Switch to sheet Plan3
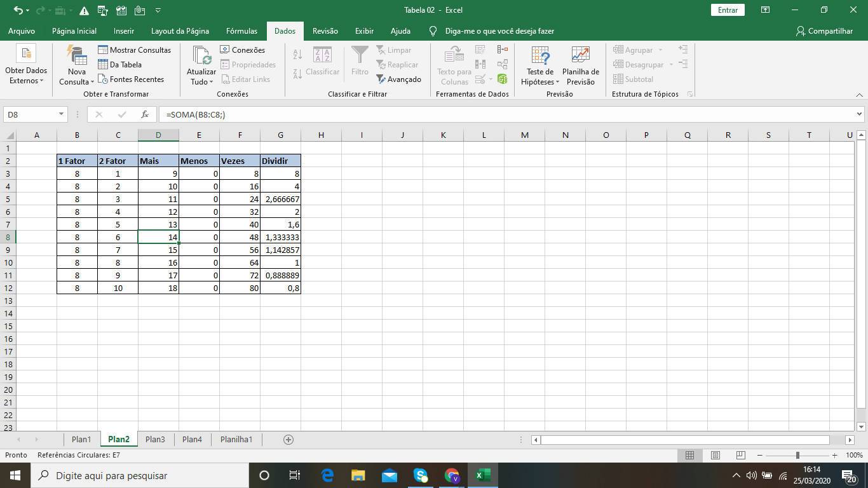The image size is (868, 488). coord(155,439)
